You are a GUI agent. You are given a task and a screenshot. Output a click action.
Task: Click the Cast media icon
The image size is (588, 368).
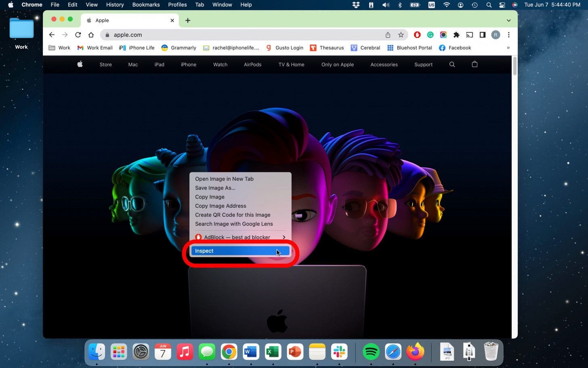(x=469, y=35)
